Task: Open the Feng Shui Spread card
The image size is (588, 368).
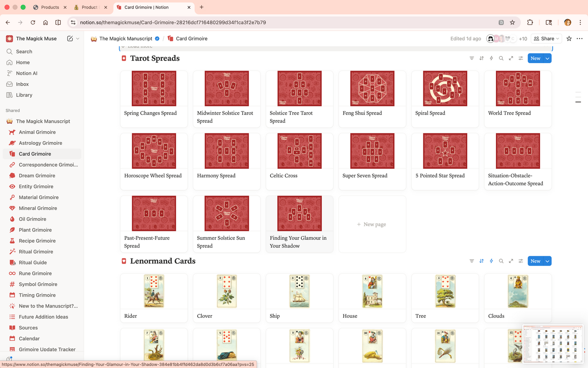Action: point(372,99)
